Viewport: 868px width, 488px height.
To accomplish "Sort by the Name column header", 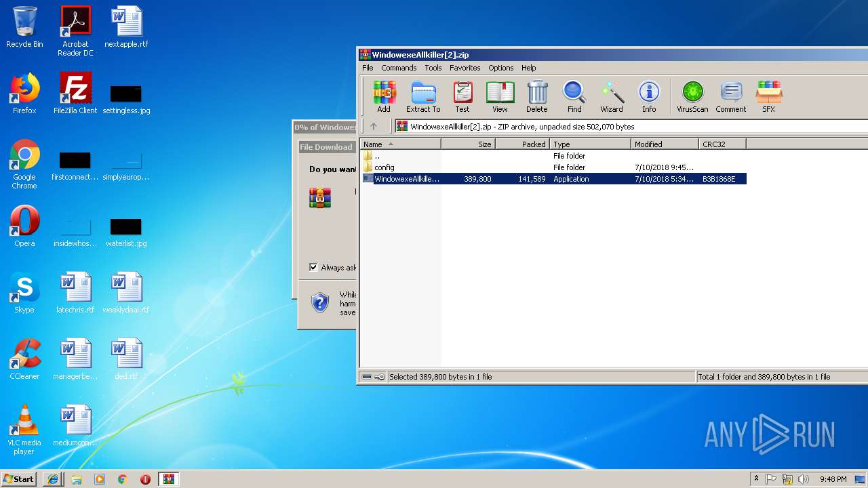I will 400,144.
